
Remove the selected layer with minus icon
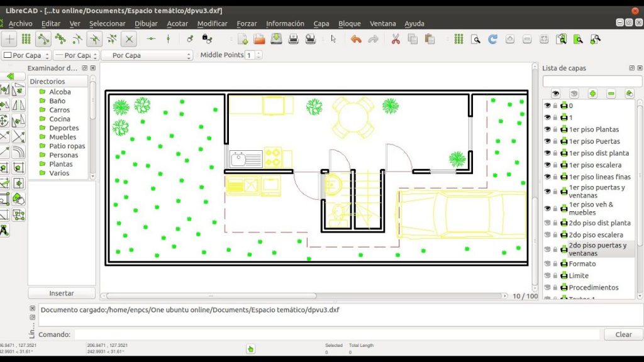click(611, 93)
